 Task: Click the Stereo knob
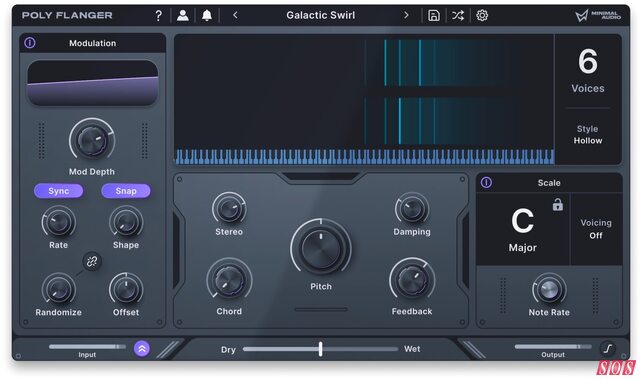tap(229, 209)
